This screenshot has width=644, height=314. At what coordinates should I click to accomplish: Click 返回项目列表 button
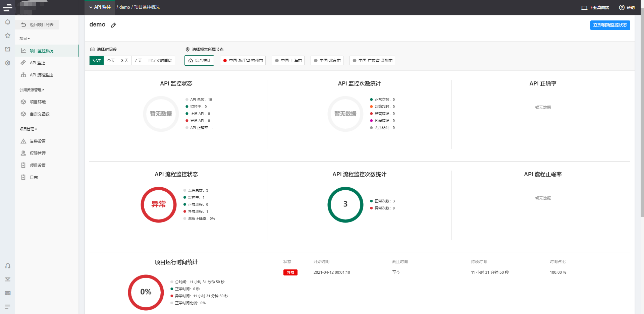click(x=38, y=24)
